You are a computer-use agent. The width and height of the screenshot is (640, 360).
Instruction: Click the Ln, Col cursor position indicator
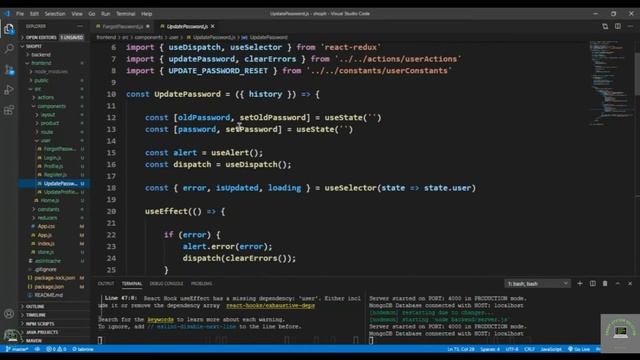(461, 349)
